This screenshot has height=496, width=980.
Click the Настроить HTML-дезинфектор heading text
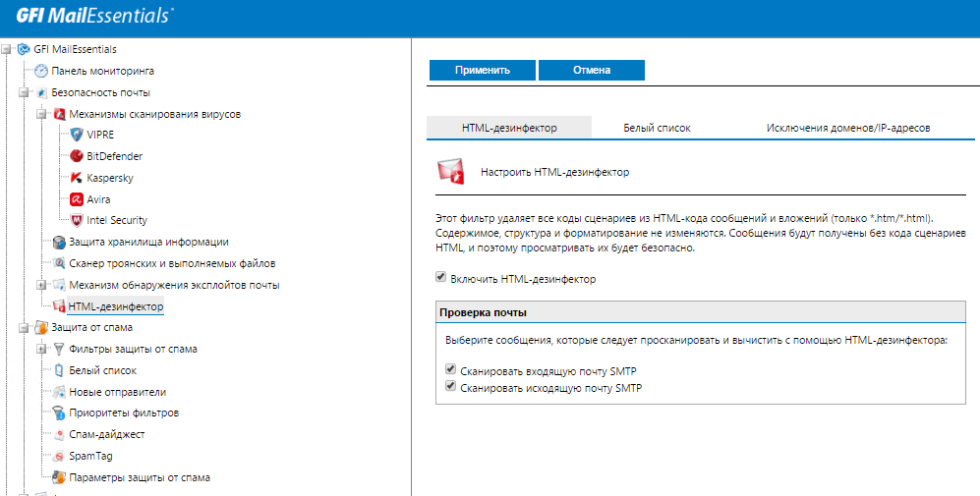555,172
